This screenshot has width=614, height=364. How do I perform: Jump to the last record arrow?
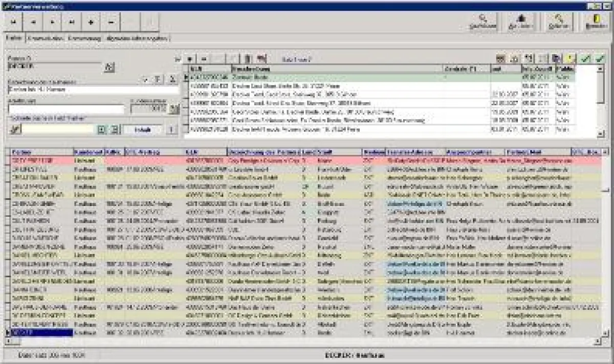pos(72,22)
